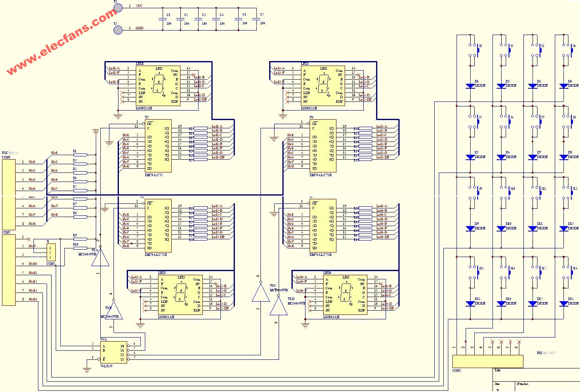Screen dimensions: 580x392
Task: Click the T1 VCC terminal pad
Action: click(118, 7)
